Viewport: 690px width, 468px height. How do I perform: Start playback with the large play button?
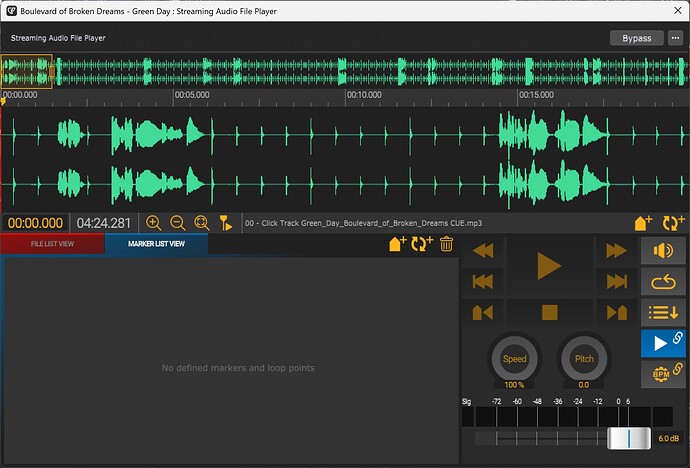click(549, 266)
